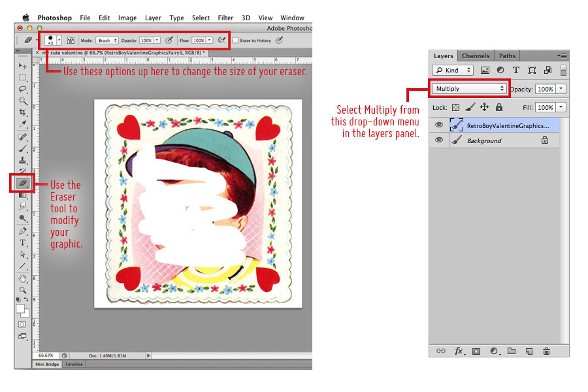Toggle lock transparent pixels

[455, 108]
